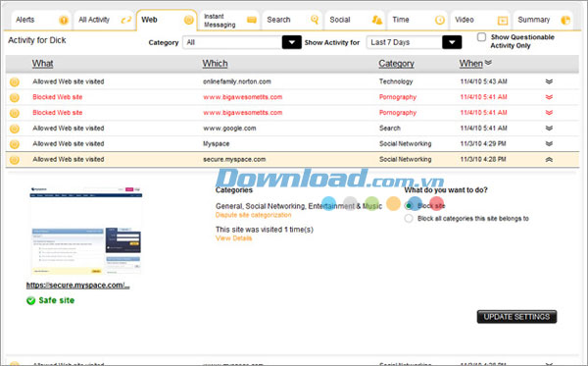Click the onlinefamily.norton.com cell

pos(237,81)
